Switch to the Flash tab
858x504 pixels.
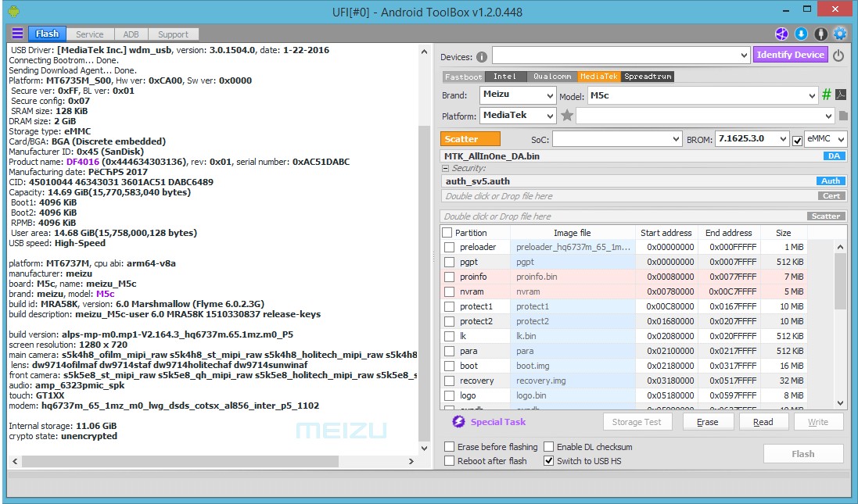coord(47,34)
